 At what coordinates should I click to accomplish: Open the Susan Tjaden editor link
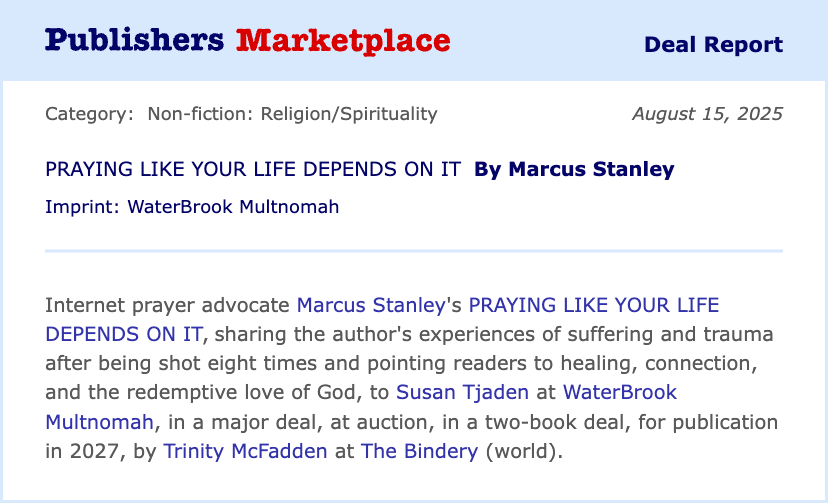(x=463, y=393)
